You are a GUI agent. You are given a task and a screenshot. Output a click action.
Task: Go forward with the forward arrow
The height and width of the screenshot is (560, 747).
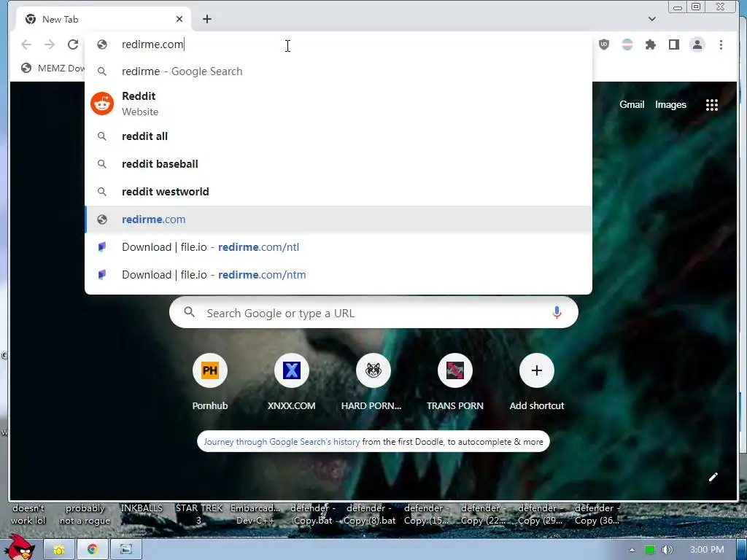[50, 44]
